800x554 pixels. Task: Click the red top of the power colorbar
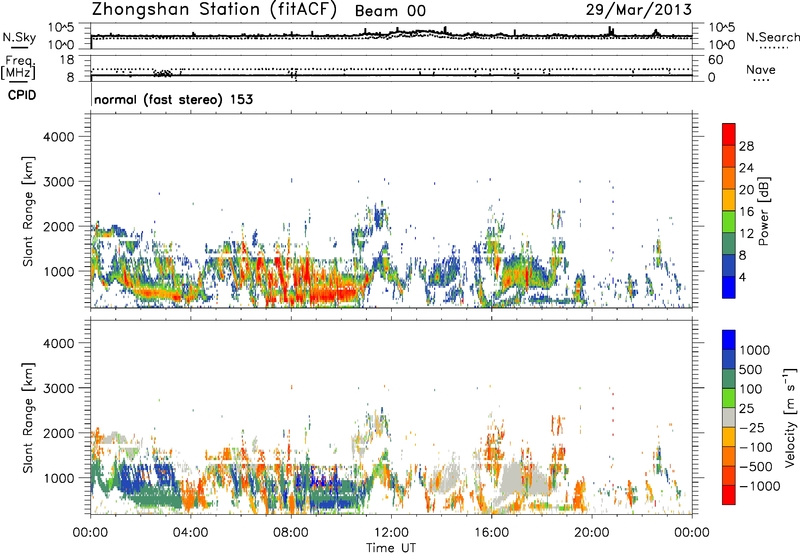pos(729,134)
